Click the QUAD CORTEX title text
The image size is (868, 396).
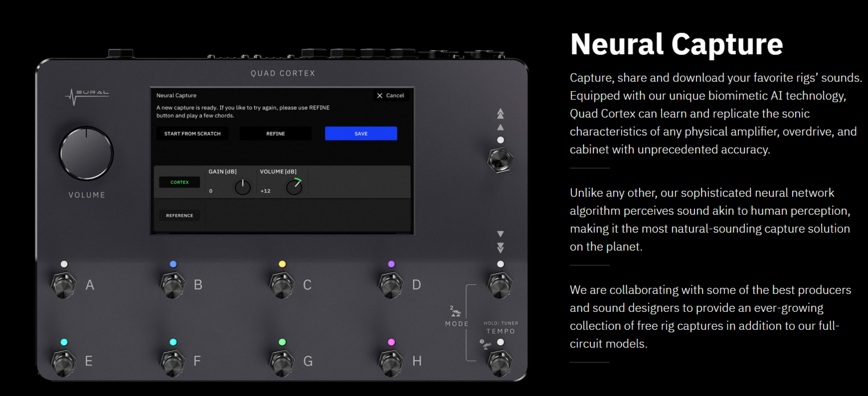click(283, 73)
